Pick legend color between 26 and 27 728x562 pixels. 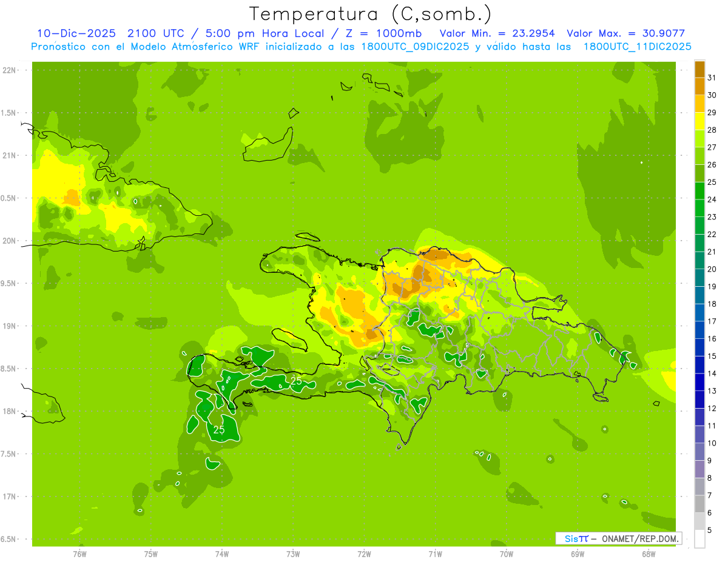(699, 156)
